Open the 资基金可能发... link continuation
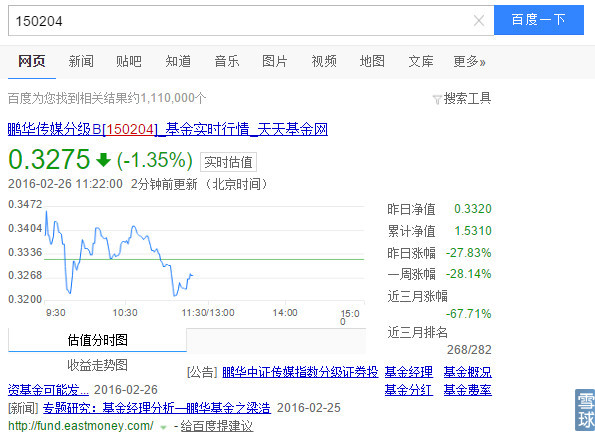595x439 pixels. [48, 390]
